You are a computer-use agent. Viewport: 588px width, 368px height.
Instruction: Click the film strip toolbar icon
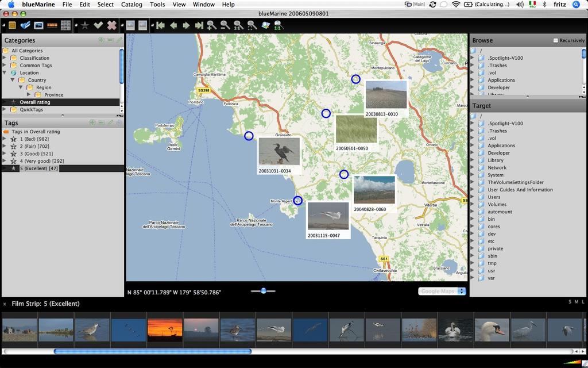tap(52, 25)
